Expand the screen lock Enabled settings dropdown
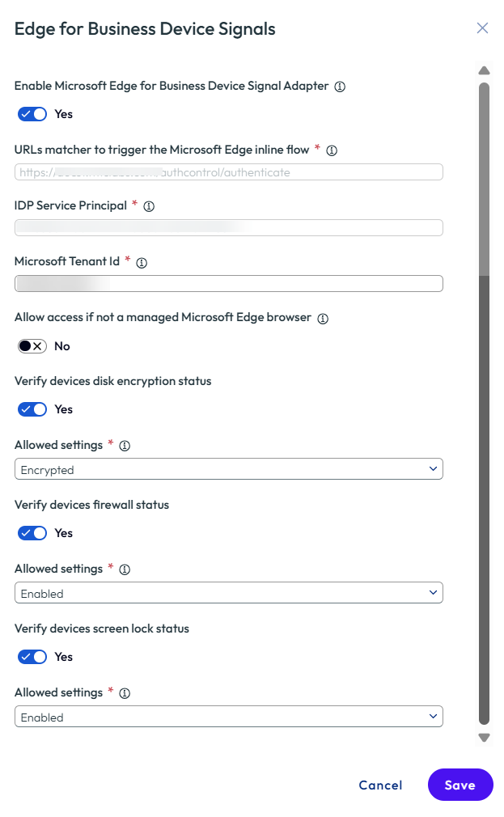 pyautogui.click(x=229, y=717)
